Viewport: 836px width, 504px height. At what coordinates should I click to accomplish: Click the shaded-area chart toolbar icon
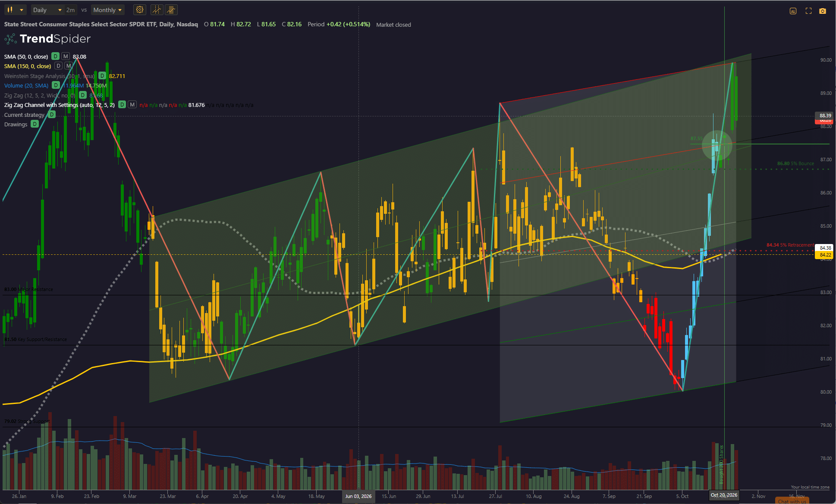(x=171, y=10)
